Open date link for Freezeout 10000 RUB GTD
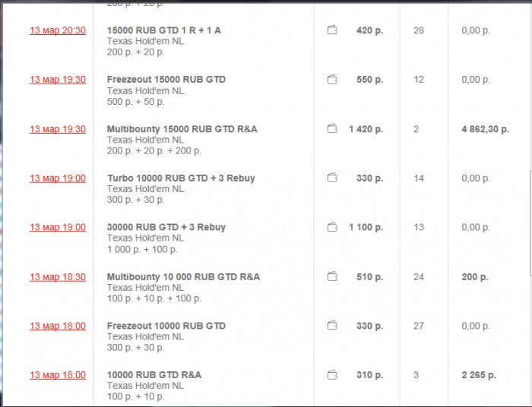Image resolution: width=532 pixels, height=407 pixels. pyautogui.click(x=58, y=326)
